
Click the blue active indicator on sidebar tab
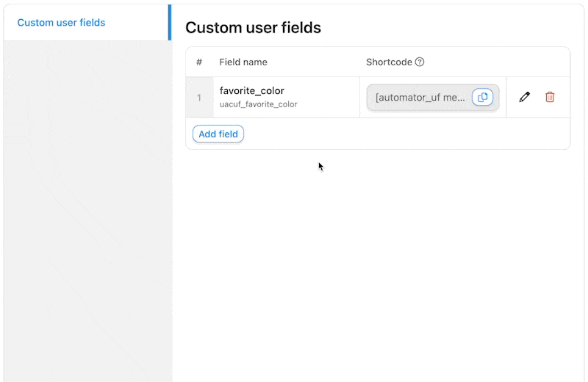point(170,23)
